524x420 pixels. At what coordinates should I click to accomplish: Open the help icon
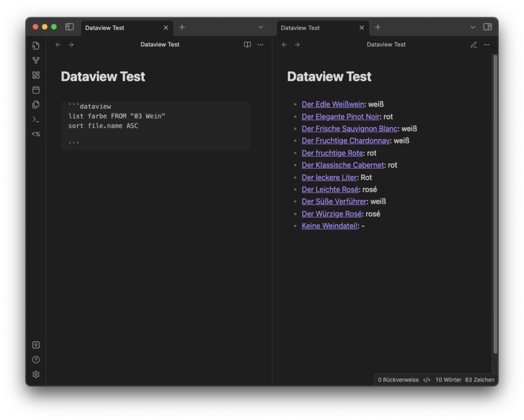(36, 360)
